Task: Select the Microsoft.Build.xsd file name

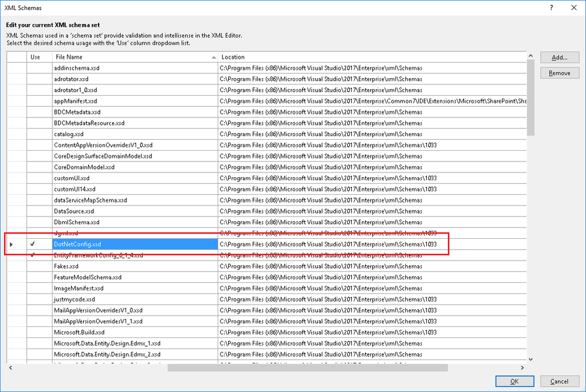Action: click(x=135, y=332)
